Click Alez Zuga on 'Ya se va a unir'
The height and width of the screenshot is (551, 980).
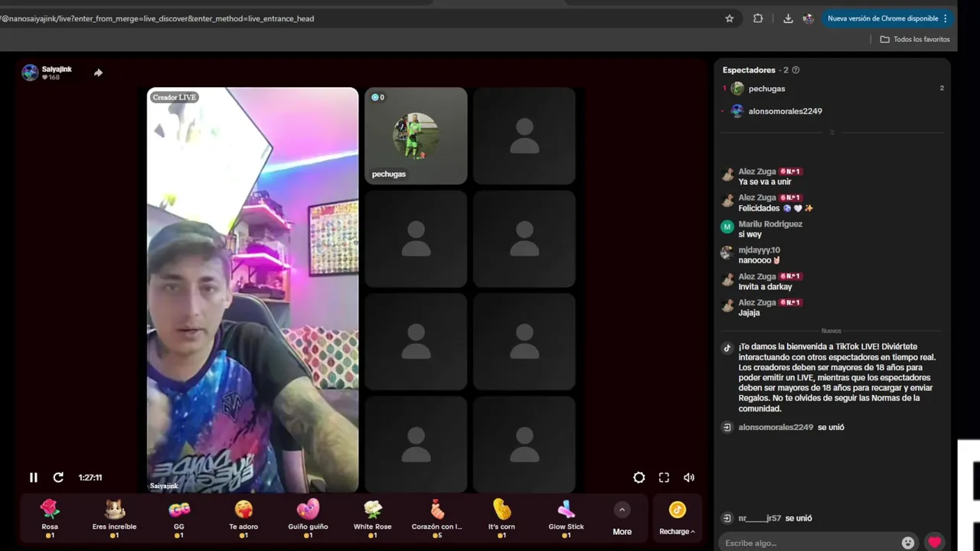[757, 171]
